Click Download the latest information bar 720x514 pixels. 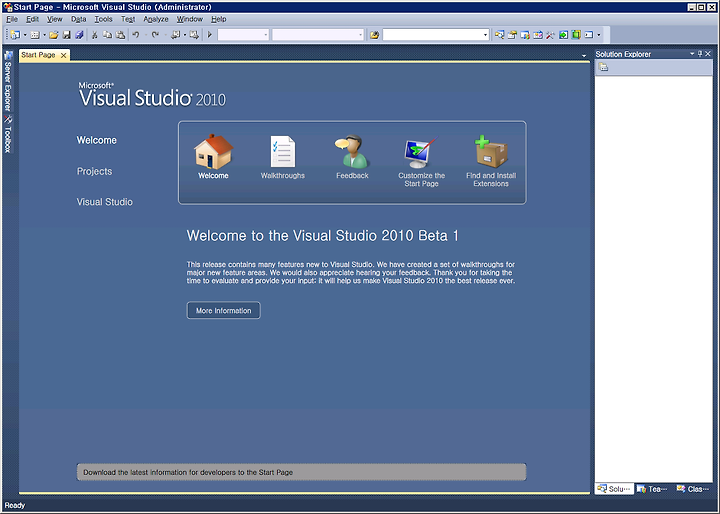[x=301, y=472]
